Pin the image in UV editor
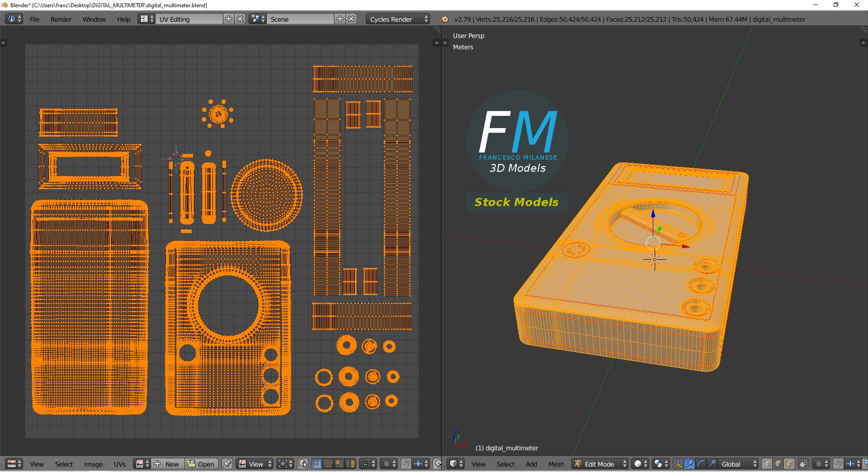The height and width of the screenshot is (472, 868). pos(227,464)
